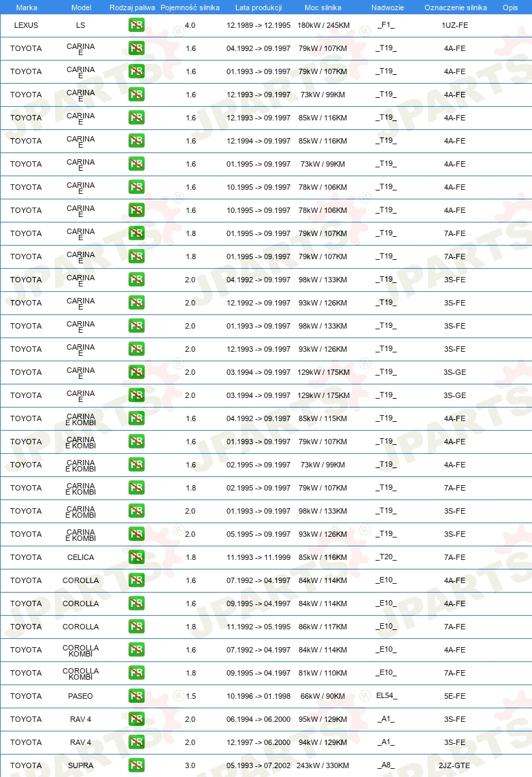Click fuel icon for CARINA E 2.0 12.1993 row
Viewport: 532px width, 777px height.
pos(136,349)
